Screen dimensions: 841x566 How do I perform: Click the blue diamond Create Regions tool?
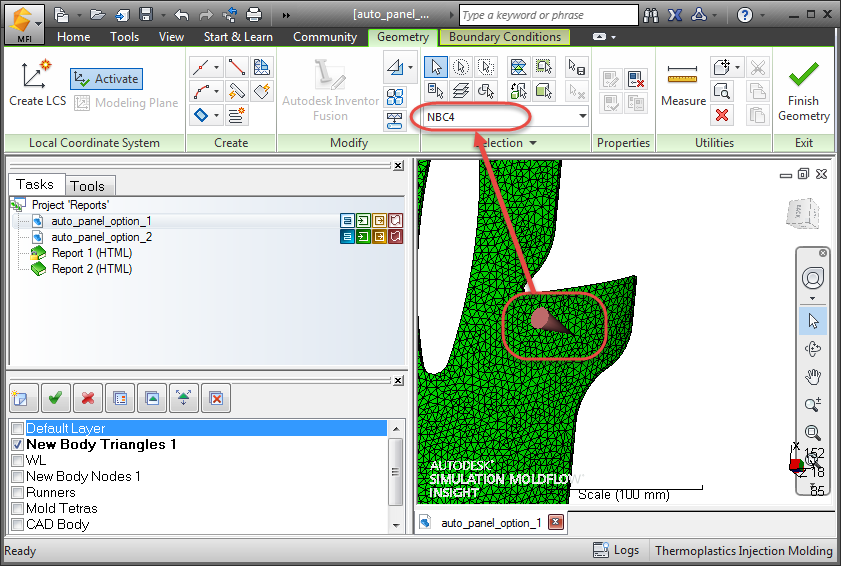(x=201, y=115)
